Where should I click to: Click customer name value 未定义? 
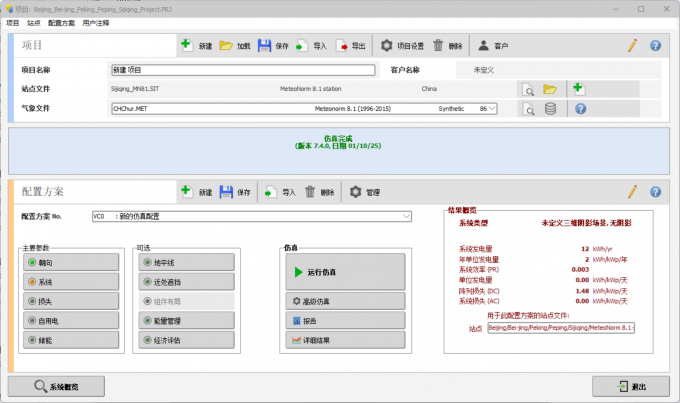coord(484,70)
